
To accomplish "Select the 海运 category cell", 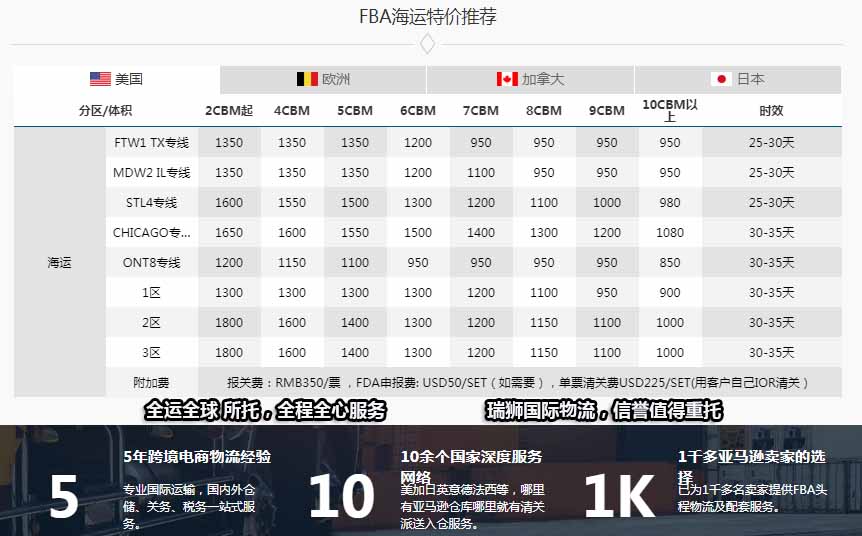I will pos(60,263).
